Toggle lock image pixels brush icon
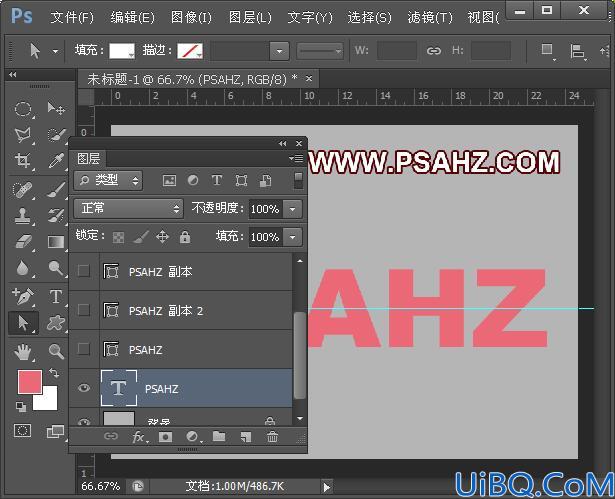Image resolution: width=615 pixels, height=499 pixels. tap(141, 237)
